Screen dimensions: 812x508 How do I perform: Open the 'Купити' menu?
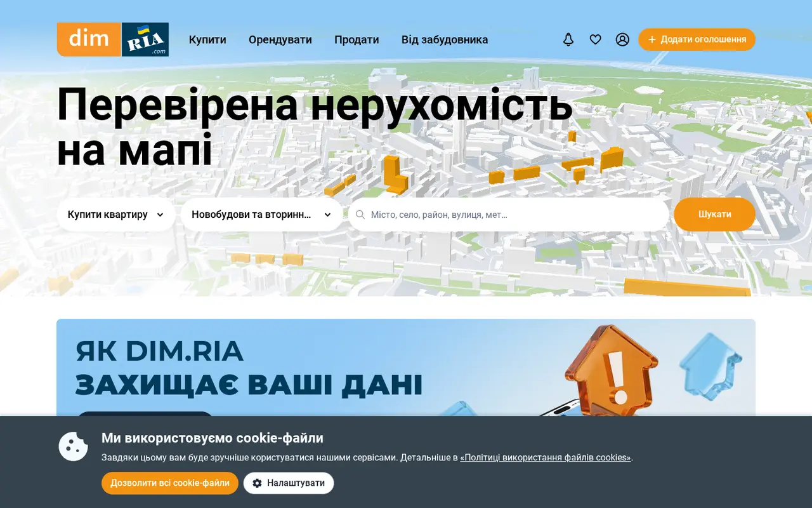(207, 39)
